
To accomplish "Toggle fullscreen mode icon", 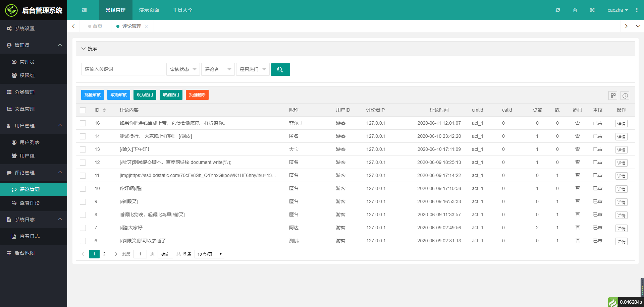I will [592, 10].
